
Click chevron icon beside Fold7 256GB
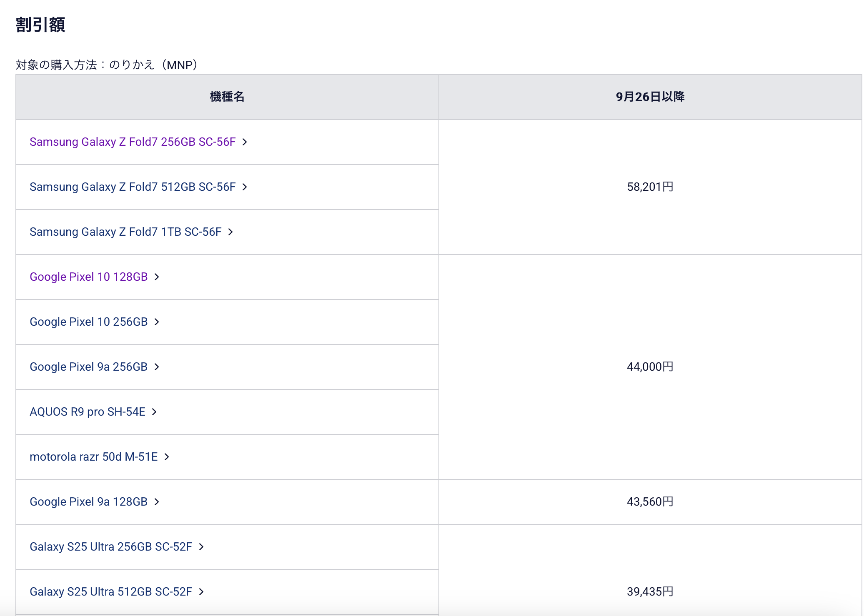pos(245,142)
